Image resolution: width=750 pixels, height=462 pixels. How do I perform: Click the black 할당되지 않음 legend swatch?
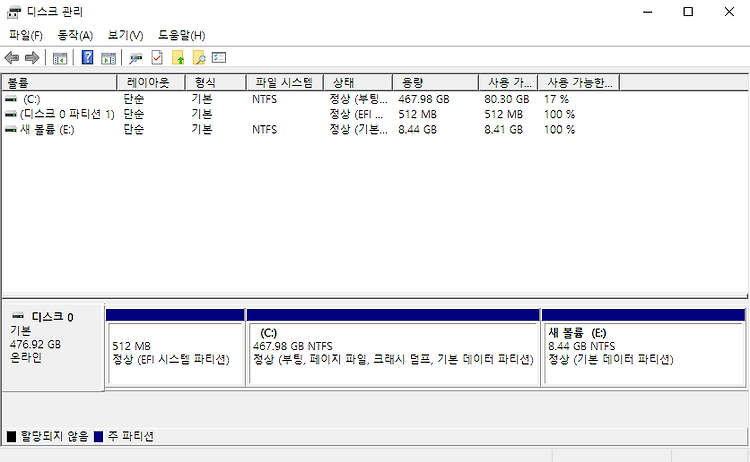click(x=11, y=436)
